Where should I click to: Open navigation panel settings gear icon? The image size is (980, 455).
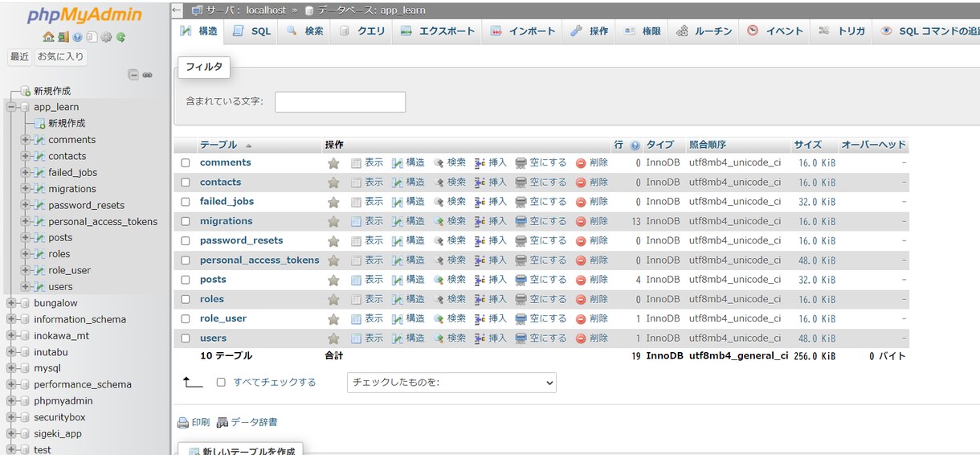tap(106, 37)
